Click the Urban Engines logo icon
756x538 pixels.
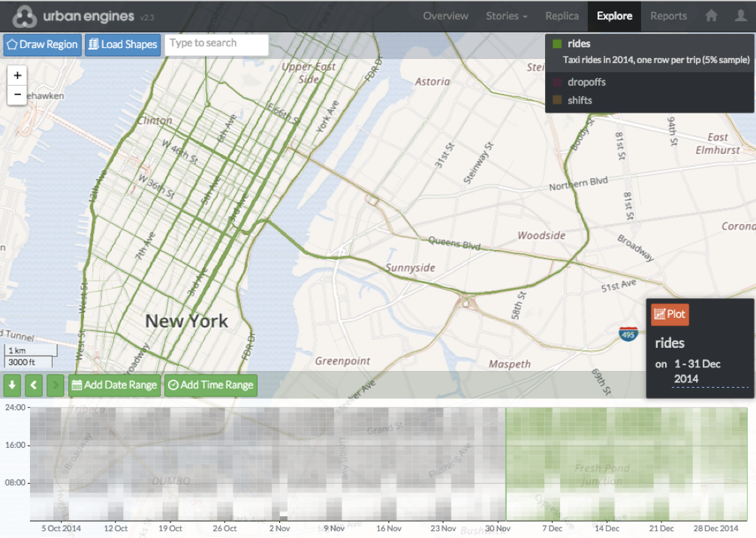tap(25, 16)
